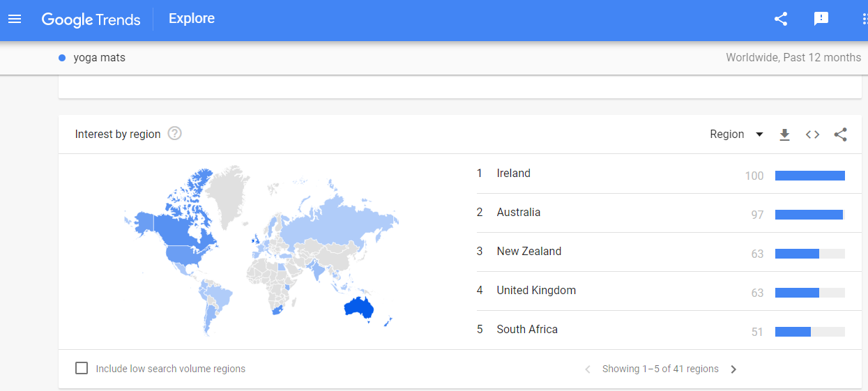Viewport: 868px width, 391px height.
Task: Go to next page of regions
Action: [733, 369]
